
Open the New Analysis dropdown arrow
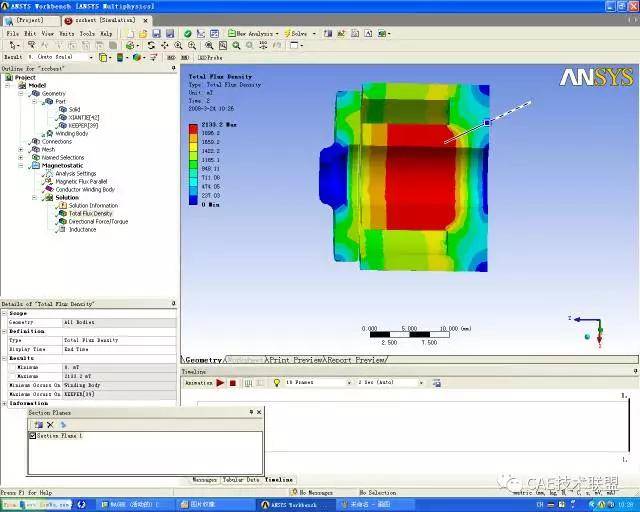pos(277,33)
